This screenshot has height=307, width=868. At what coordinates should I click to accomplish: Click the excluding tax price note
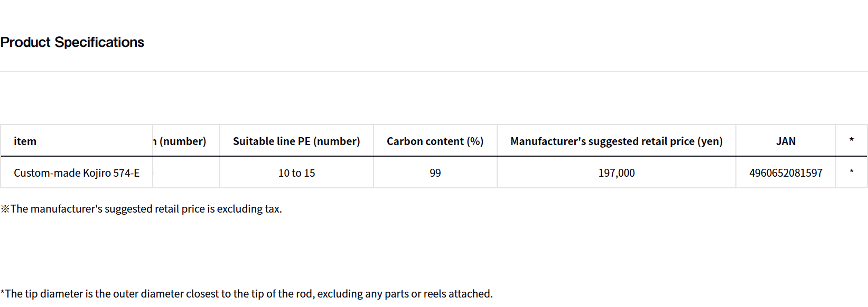146,209
